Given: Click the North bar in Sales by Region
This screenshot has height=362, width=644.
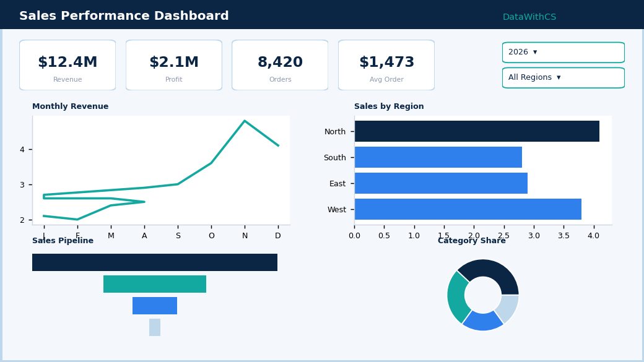Looking at the screenshot, I should 477,131.
